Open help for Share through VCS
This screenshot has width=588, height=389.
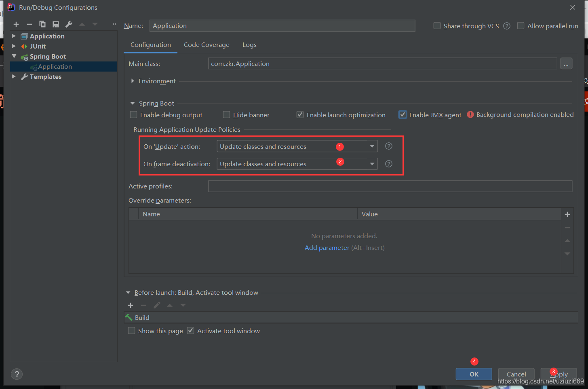pyautogui.click(x=507, y=26)
